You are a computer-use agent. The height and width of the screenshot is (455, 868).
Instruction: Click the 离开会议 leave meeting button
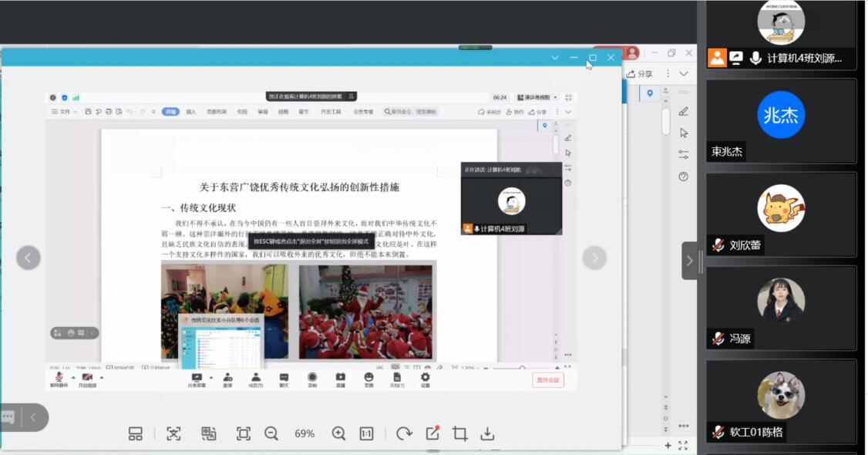pos(547,380)
